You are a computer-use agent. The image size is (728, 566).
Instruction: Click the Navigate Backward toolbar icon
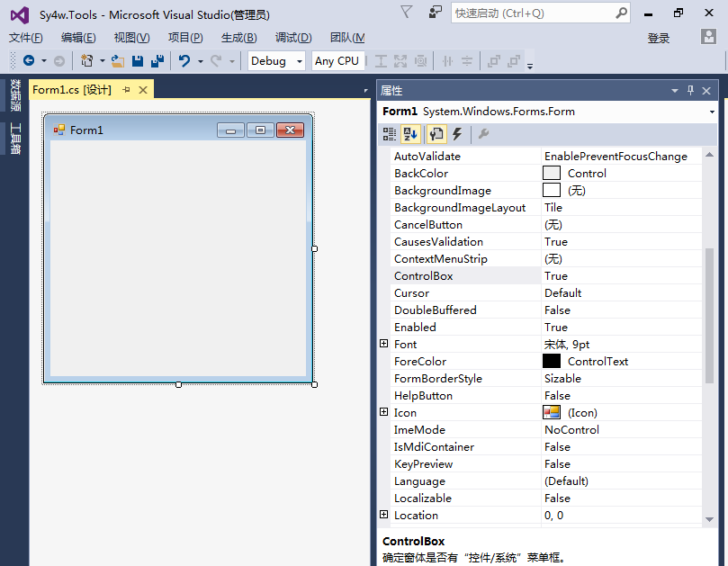[29, 60]
